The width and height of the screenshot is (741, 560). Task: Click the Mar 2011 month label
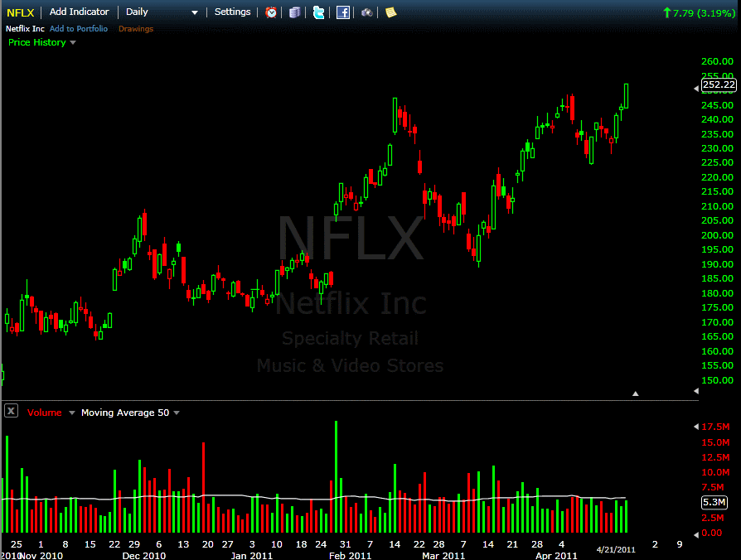443,556
